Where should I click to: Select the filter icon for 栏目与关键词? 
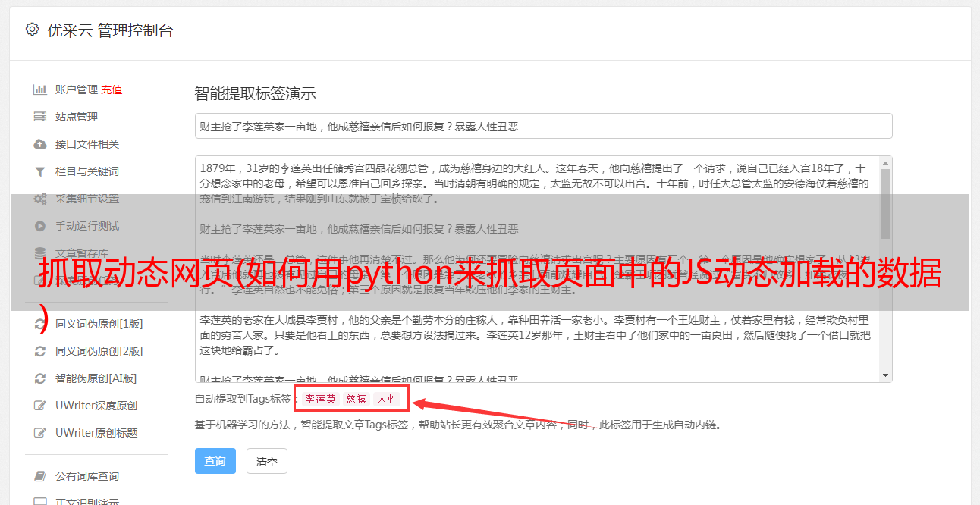[x=39, y=171]
